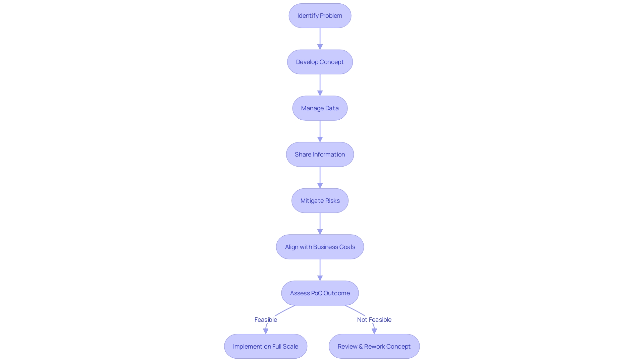
Task: Click the Manage Data node
Action: coord(320,108)
